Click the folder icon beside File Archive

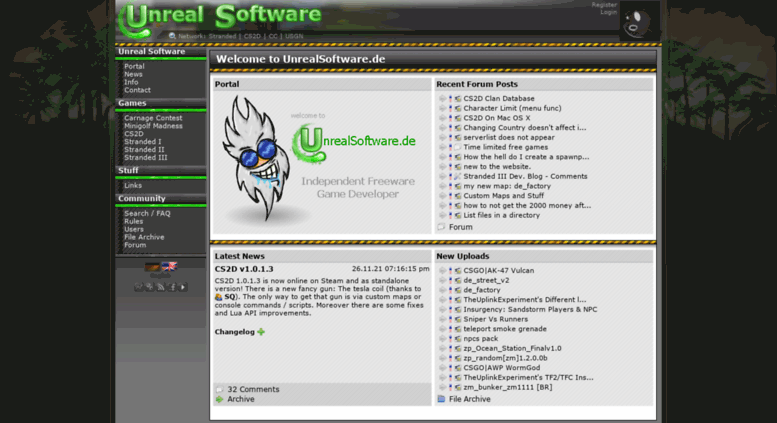(441, 399)
